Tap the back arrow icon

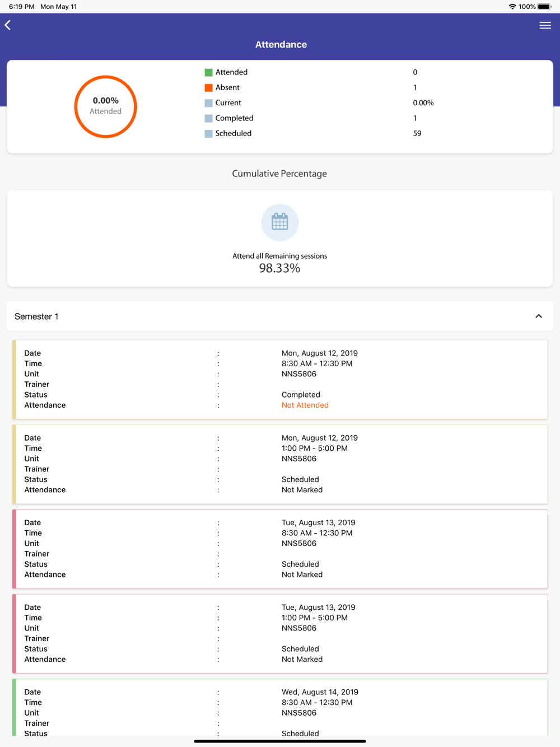(x=8, y=25)
